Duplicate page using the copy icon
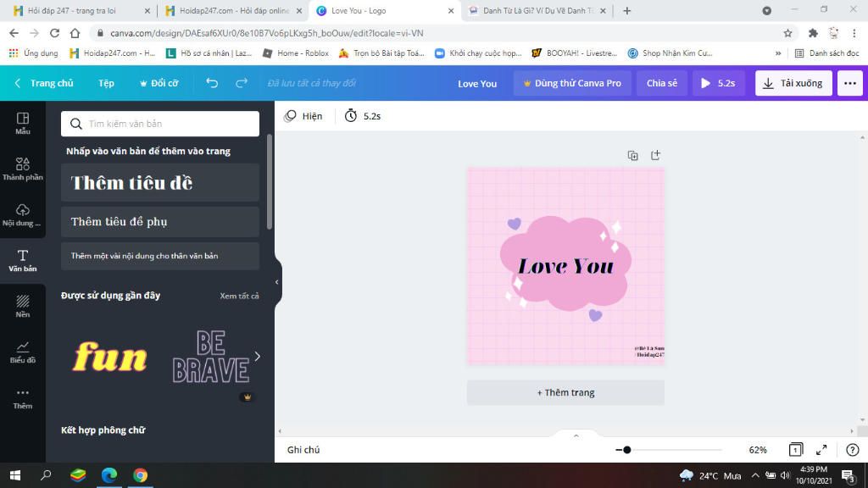This screenshot has height=488, width=868. click(x=632, y=156)
